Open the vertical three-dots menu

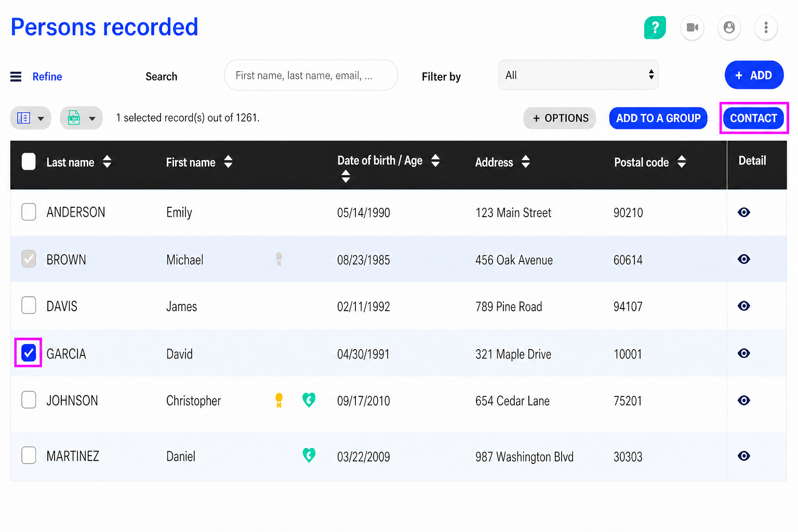tap(766, 27)
